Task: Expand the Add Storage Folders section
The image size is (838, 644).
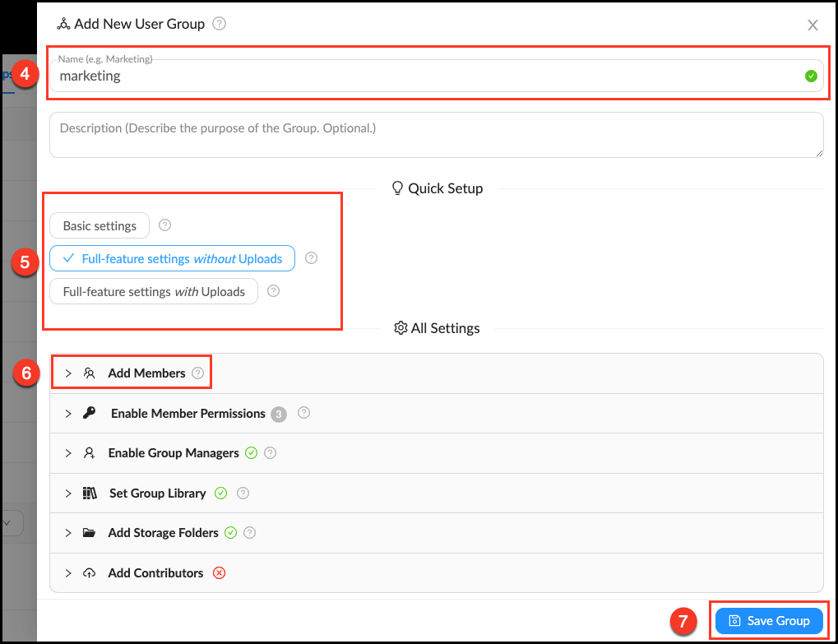Action: tap(163, 533)
